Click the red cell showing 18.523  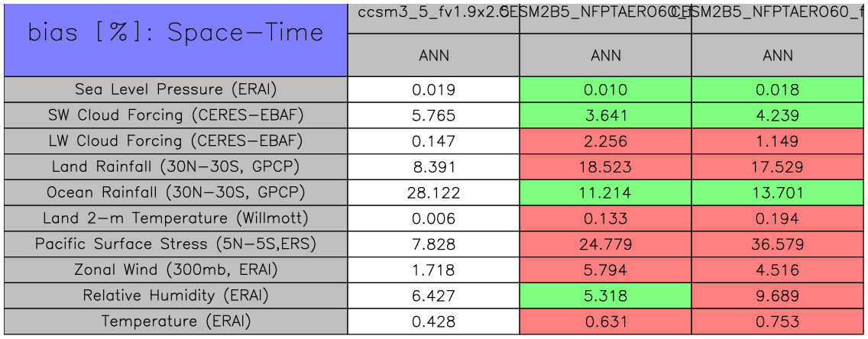(605, 166)
